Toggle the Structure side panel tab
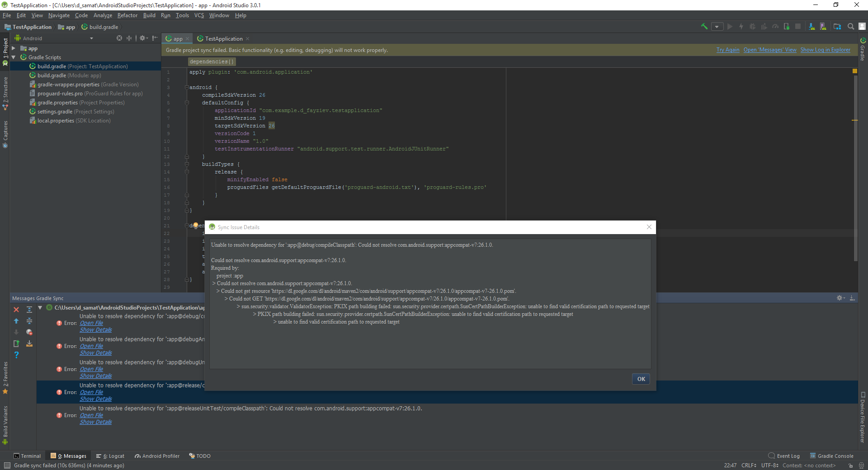 (x=5, y=94)
